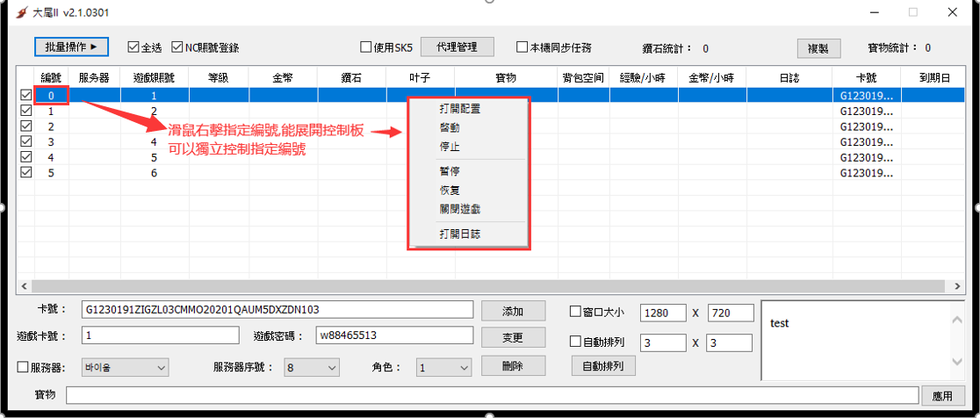Choose 打開配置 from the context menu
This screenshot has height=418, width=980.
[x=459, y=109]
